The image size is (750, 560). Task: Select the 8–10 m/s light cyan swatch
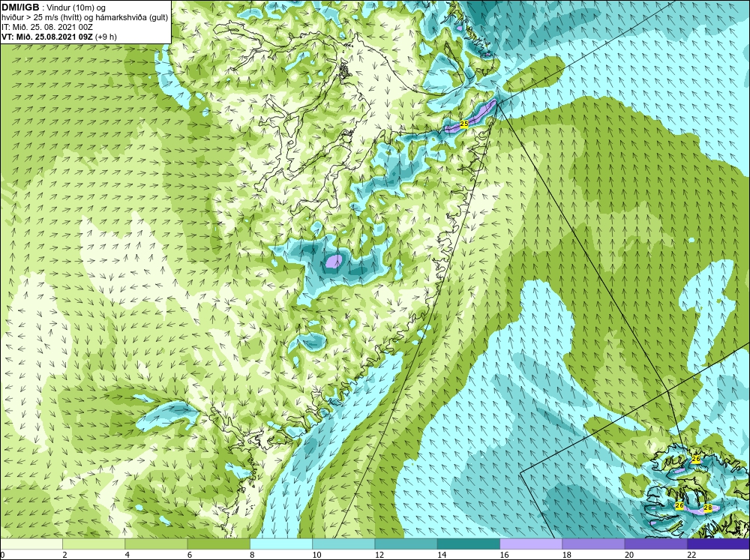point(281,544)
